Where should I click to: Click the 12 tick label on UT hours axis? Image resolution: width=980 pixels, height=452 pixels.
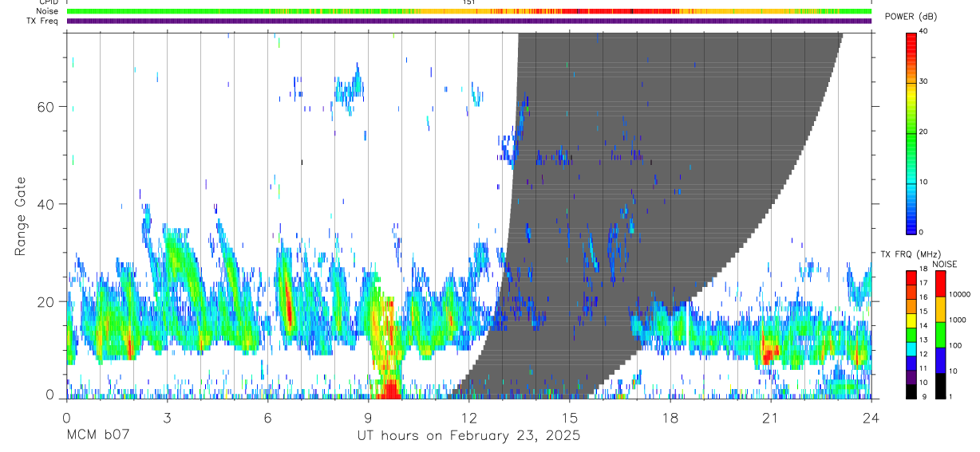[x=468, y=417]
